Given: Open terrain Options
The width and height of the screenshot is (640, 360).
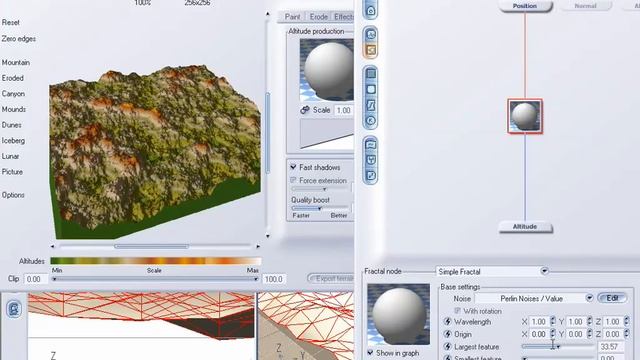Looking at the screenshot, I should click(13, 195).
